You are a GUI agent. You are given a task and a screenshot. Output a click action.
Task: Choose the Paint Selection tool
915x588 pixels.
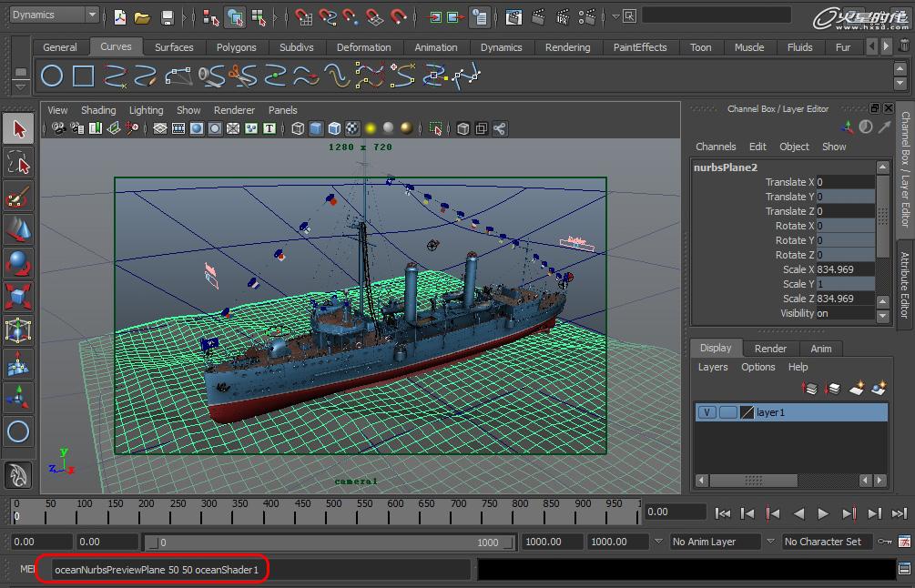(x=18, y=197)
